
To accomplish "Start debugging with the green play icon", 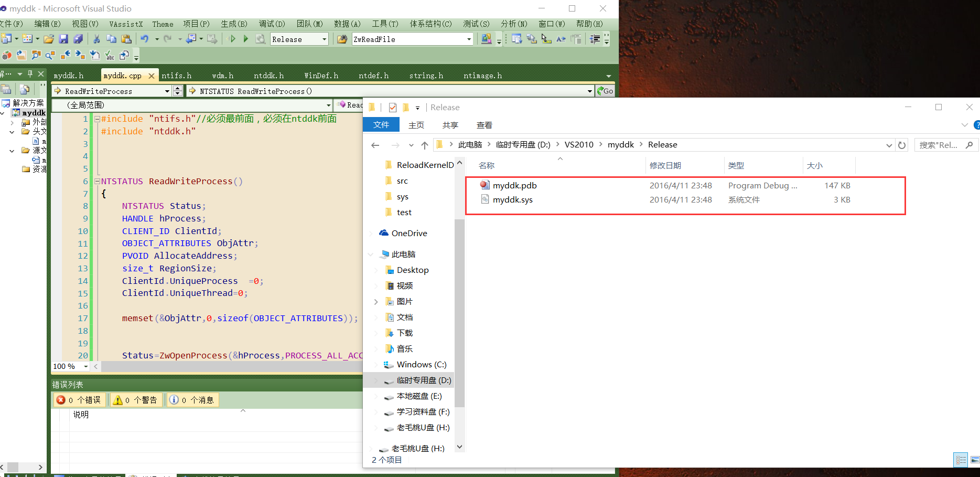I will click(x=245, y=39).
